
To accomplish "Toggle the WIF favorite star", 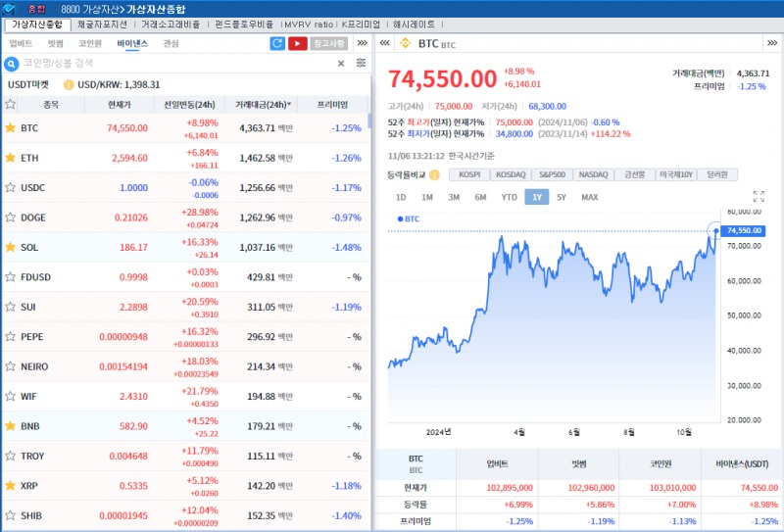I will (11, 396).
